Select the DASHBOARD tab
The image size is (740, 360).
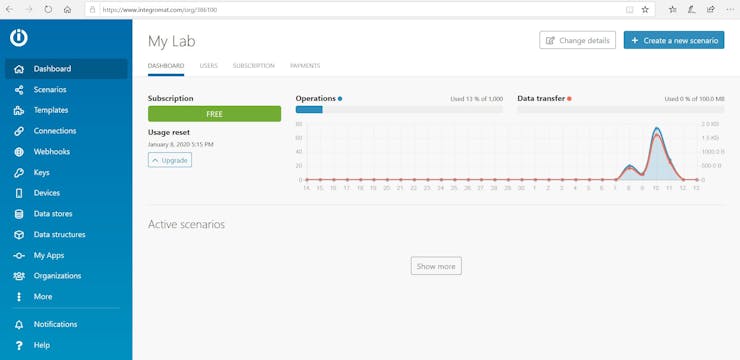tap(166, 66)
